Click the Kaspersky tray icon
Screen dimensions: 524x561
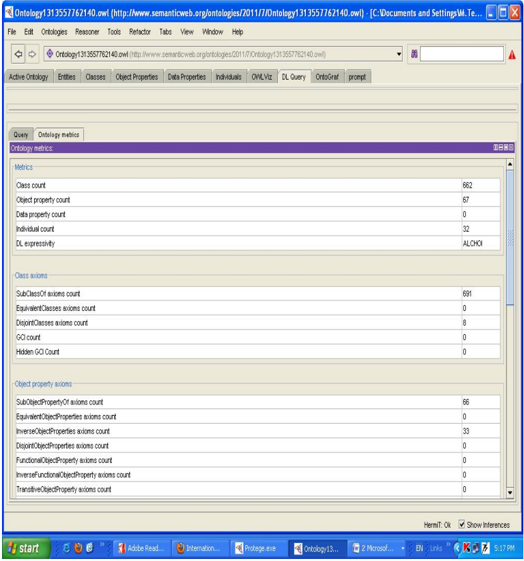click(x=466, y=548)
